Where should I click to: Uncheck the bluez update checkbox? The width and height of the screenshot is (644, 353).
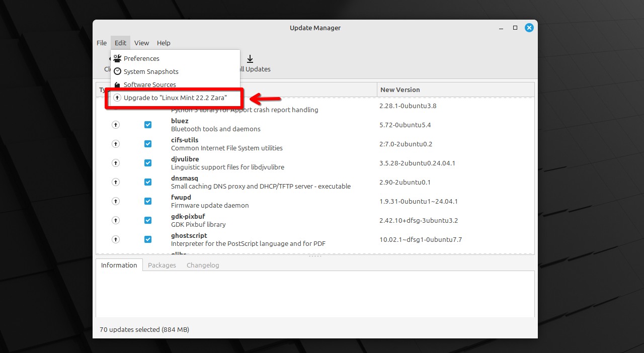[x=148, y=125]
